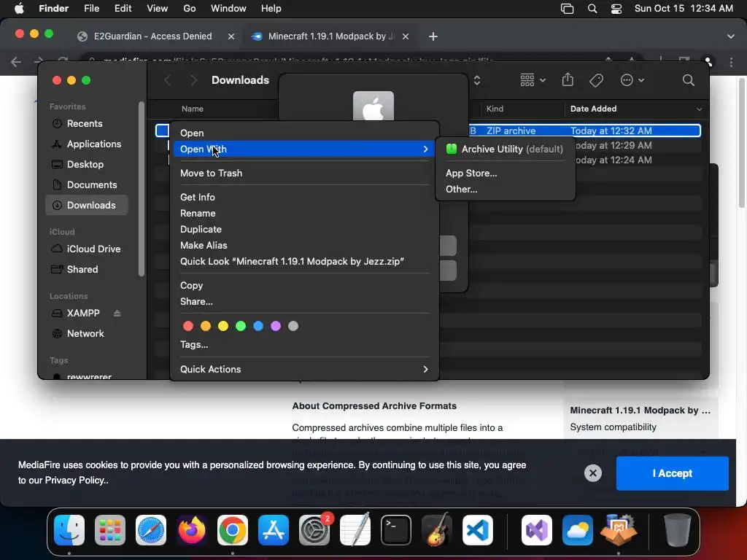
Task: Open Launchpad in the Dock
Action: point(110,530)
